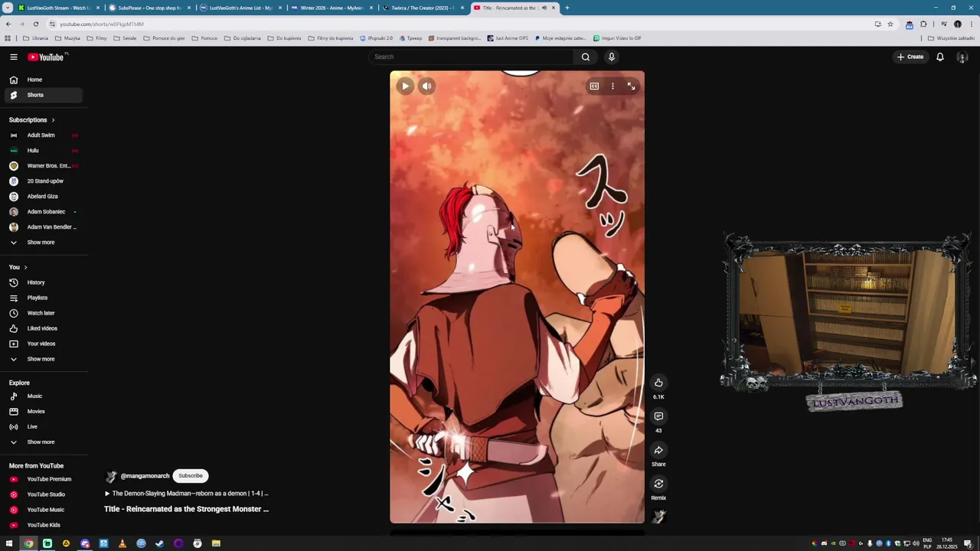Viewport: 980px width, 551px height.
Task: Open Music under Explore
Action: click(44, 396)
